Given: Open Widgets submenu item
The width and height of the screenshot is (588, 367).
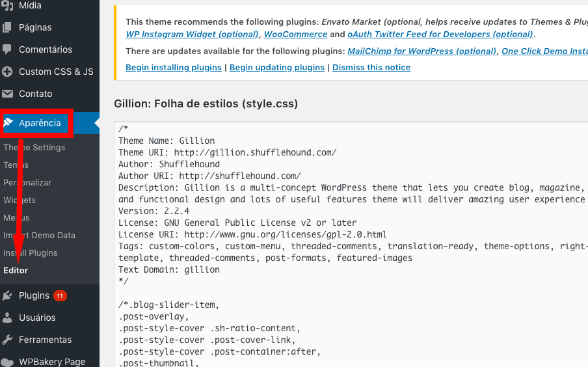Looking at the screenshot, I should [20, 200].
